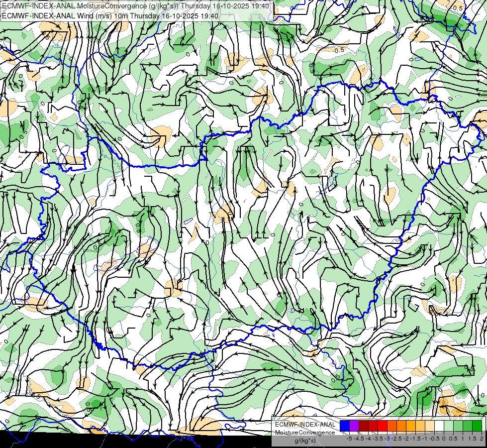The image size is (487, 448).
Task: Click the -1.5 legend scale value
Action: [416, 439]
